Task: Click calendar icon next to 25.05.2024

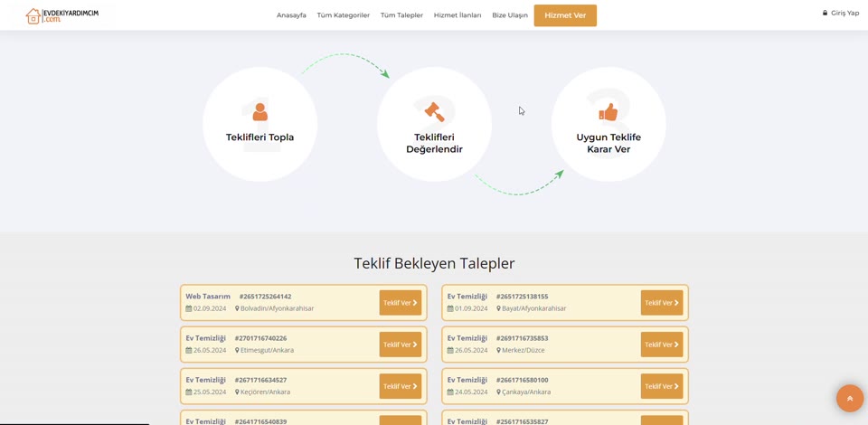Action: coord(188,392)
